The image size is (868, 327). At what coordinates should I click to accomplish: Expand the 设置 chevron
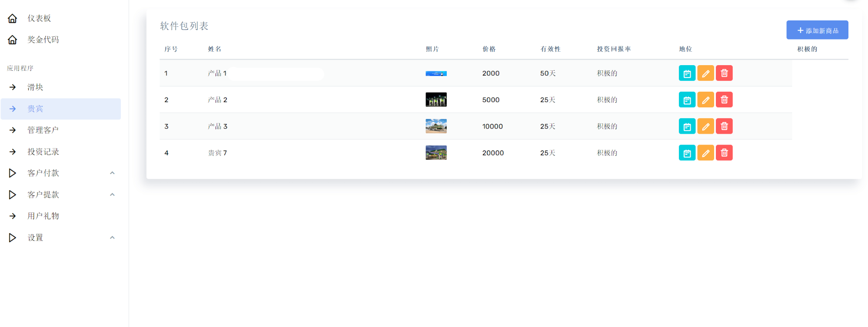coord(112,238)
